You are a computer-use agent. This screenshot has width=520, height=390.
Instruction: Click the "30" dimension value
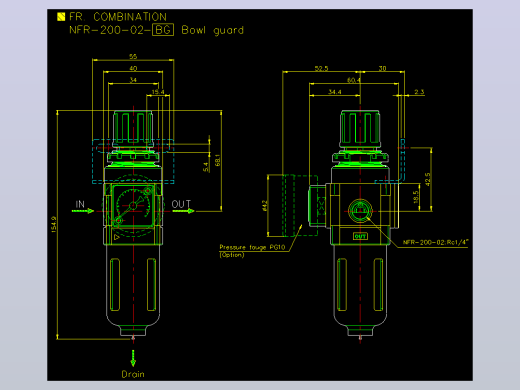(x=382, y=68)
